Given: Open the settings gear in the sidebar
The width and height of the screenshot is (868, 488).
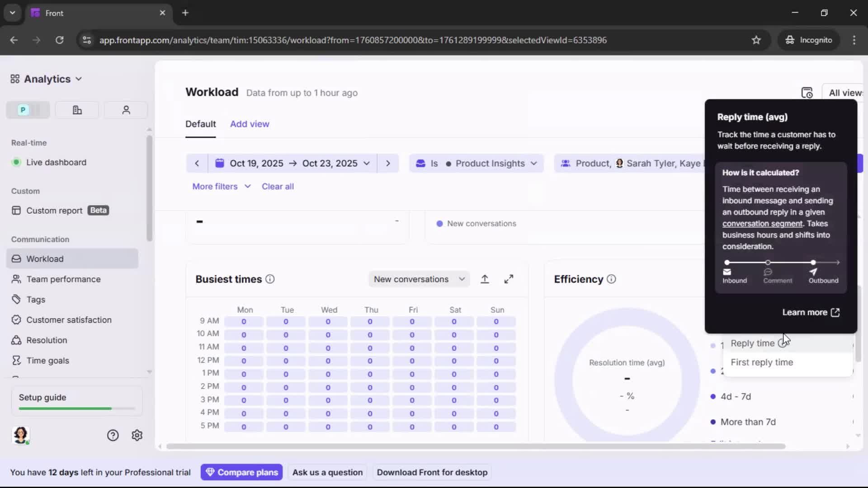Looking at the screenshot, I should (137, 435).
